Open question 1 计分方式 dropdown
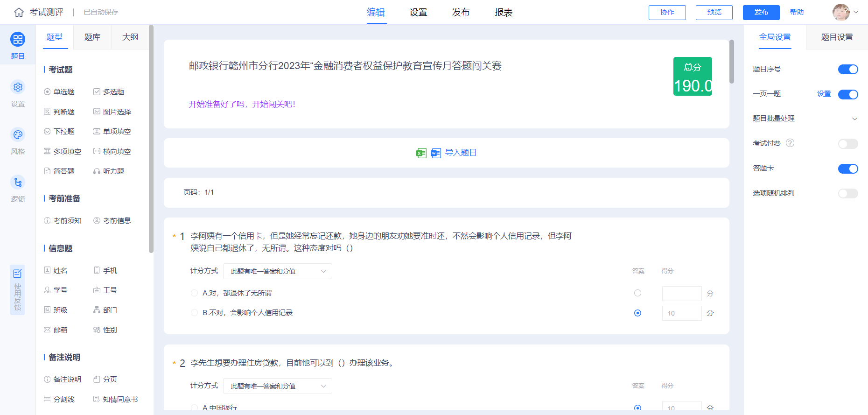The width and height of the screenshot is (868, 415). pos(278,271)
